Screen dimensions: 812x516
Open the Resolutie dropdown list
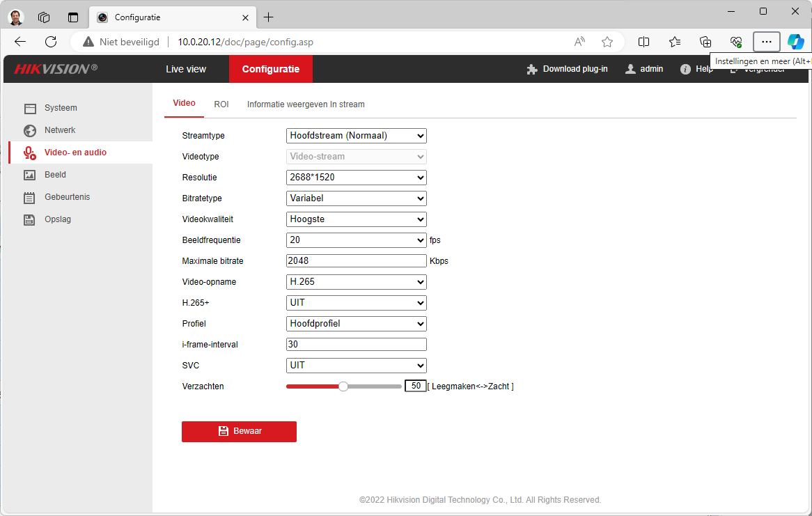pyautogui.click(x=356, y=178)
